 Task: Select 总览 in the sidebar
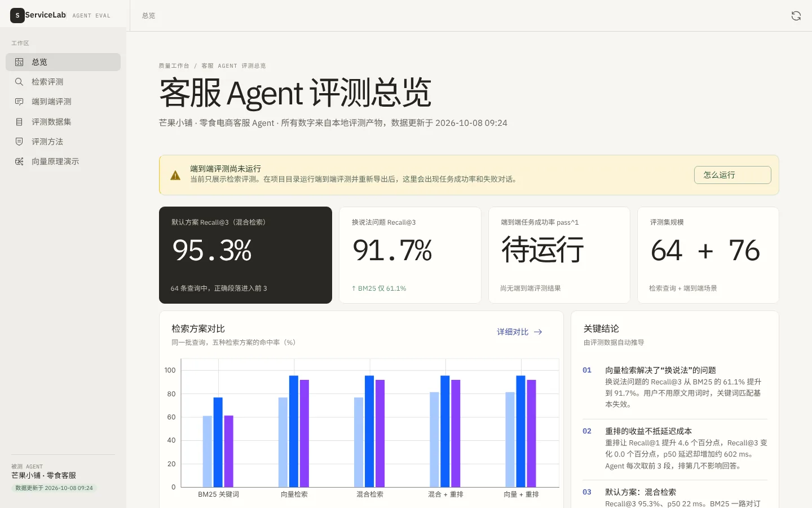pos(63,62)
